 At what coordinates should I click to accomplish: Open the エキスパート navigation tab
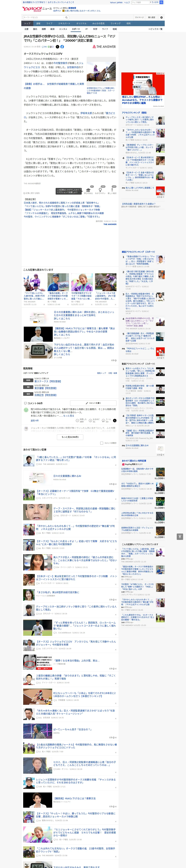[x=64, y=24]
